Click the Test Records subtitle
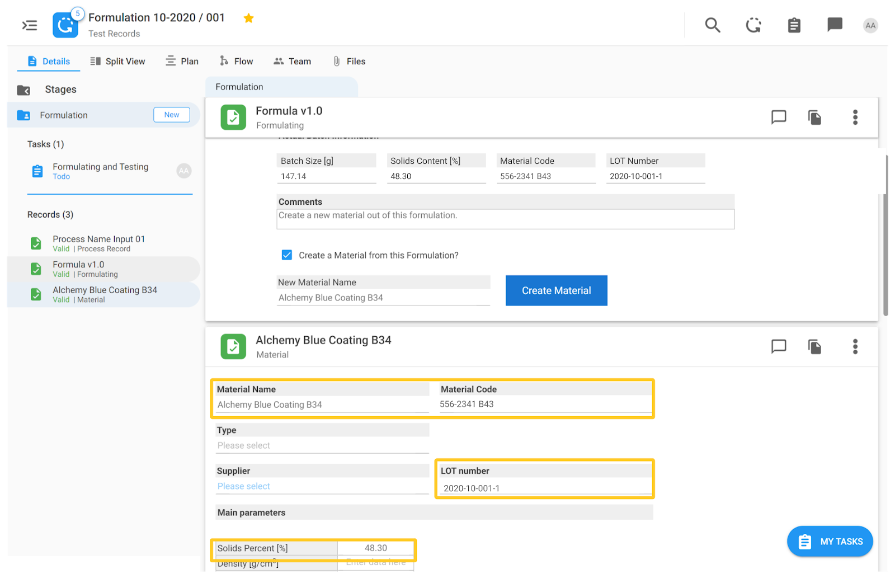The height and width of the screenshot is (588, 895). (x=114, y=34)
